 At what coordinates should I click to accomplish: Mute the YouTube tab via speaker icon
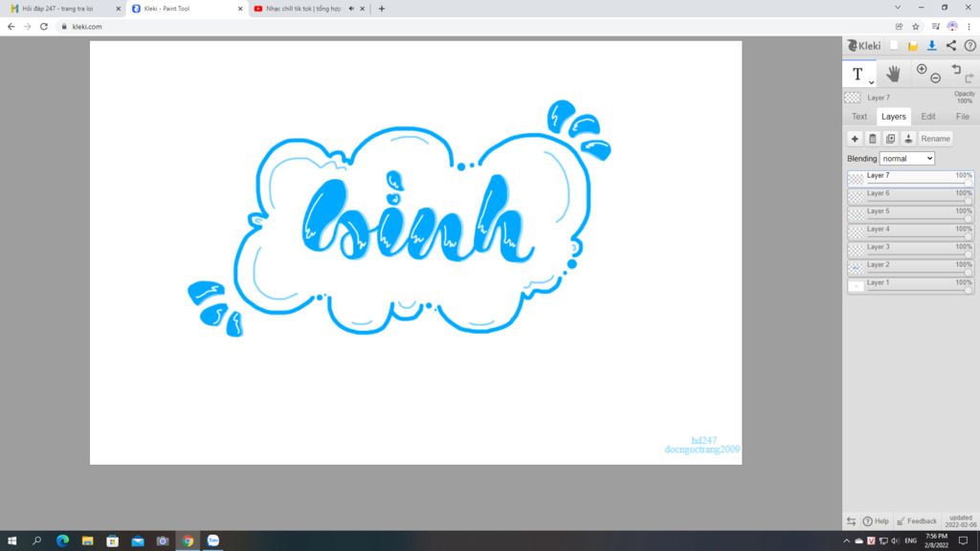pyautogui.click(x=351, y=9)
